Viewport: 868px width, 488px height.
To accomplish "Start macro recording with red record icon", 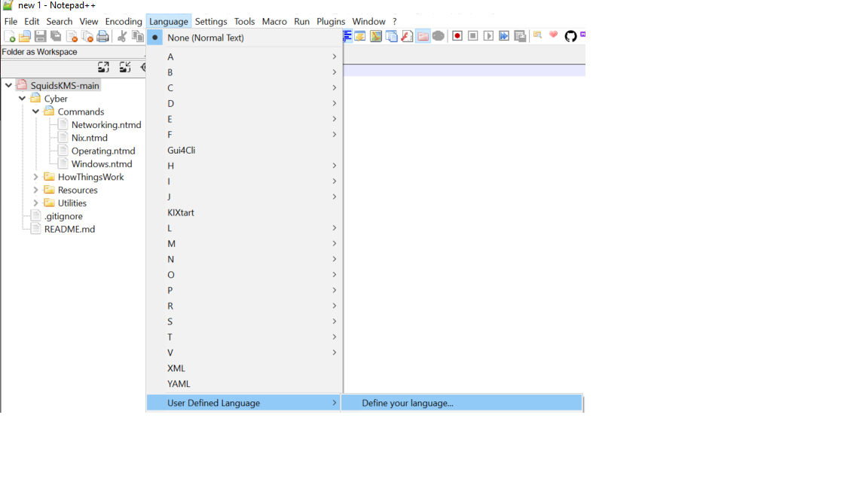I will tap(457, 36).
